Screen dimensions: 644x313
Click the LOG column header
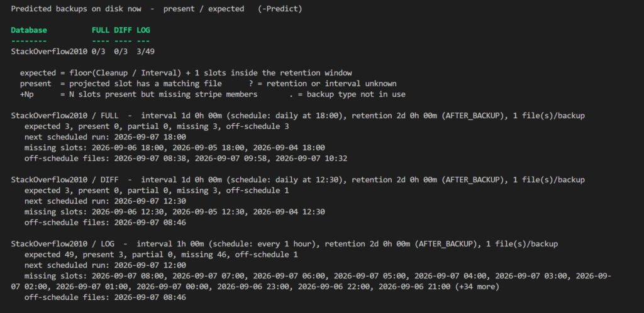(143, 30)
